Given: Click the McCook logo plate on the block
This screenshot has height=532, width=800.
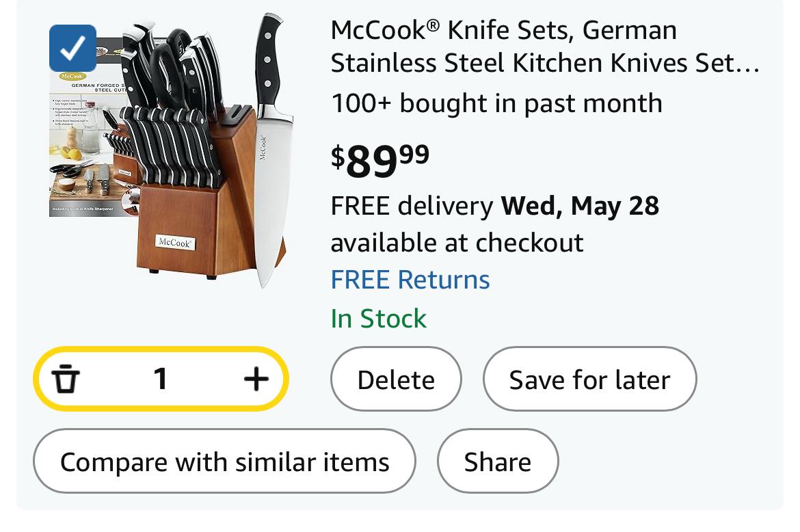Looking at the screenshot, I should 175,242.
